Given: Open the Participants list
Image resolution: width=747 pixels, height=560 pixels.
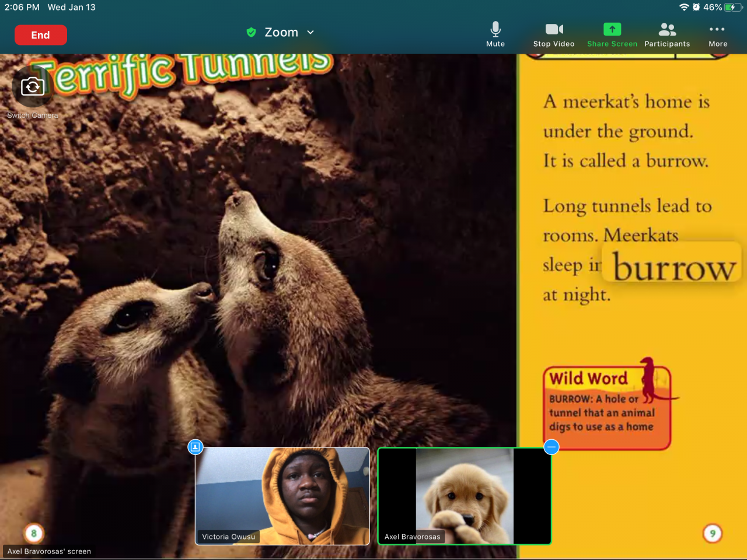Looking at the screenshot, I should [667, 34].
